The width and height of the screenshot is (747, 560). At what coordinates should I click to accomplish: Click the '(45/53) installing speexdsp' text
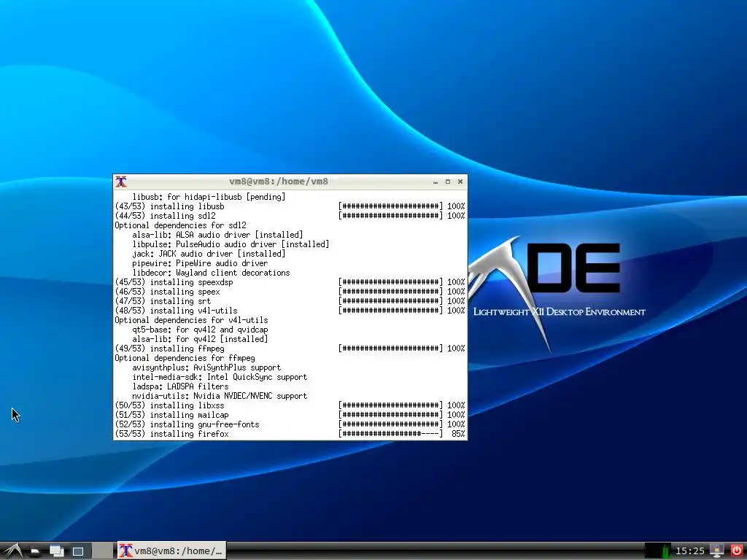point(174,282)
